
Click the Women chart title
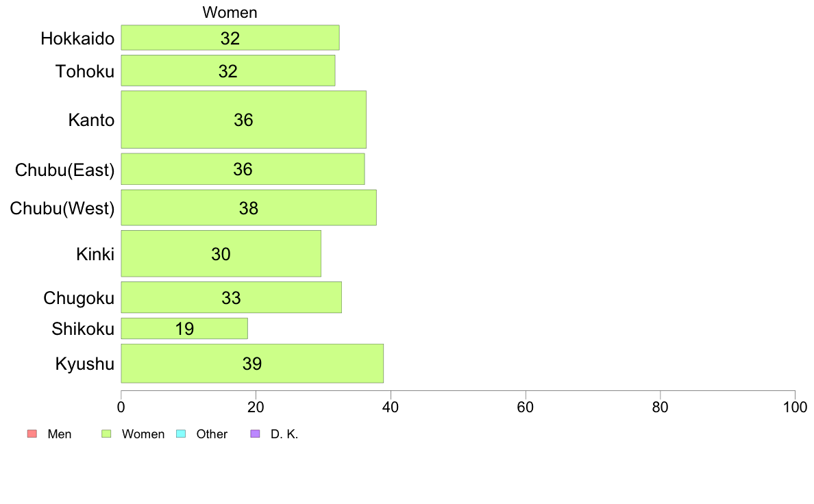click(230, 12)
